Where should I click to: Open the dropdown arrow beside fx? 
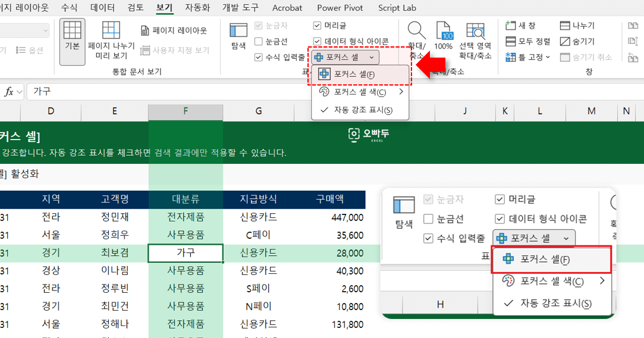pos(19,92)
